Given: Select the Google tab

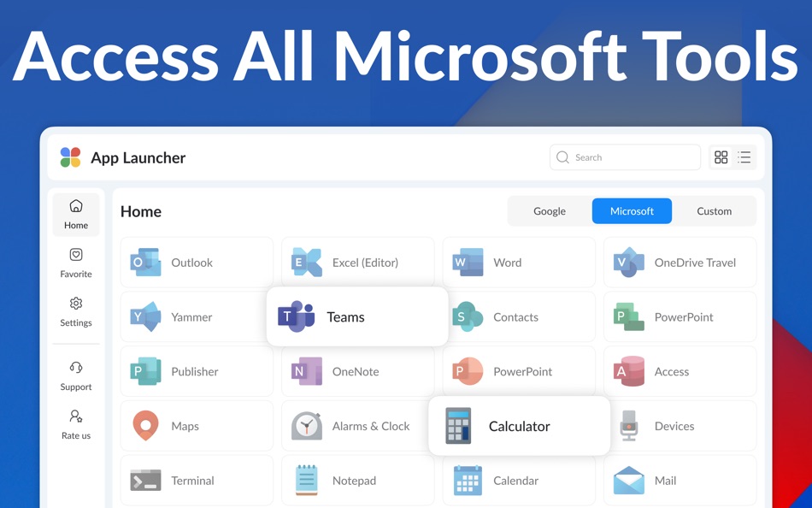Looking at the screenshot, I should (550, 211).
